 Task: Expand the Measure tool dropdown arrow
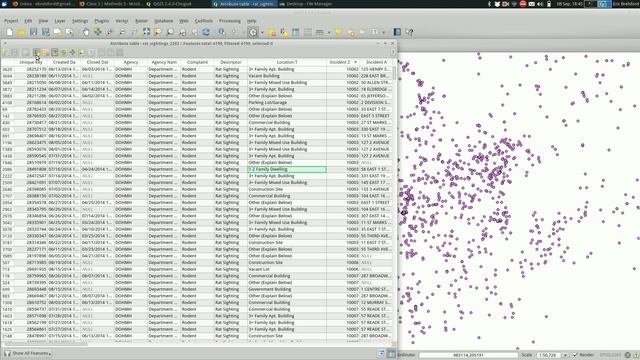pos(329,32)
